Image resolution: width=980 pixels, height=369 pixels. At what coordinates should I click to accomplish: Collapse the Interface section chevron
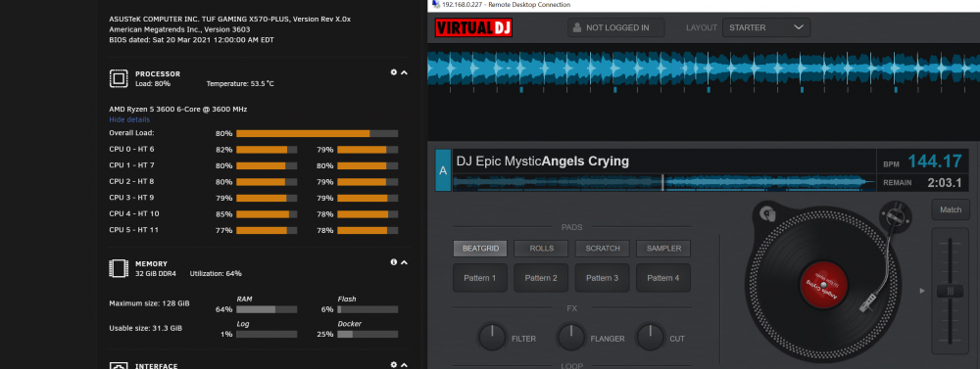(x=404, y=365)
